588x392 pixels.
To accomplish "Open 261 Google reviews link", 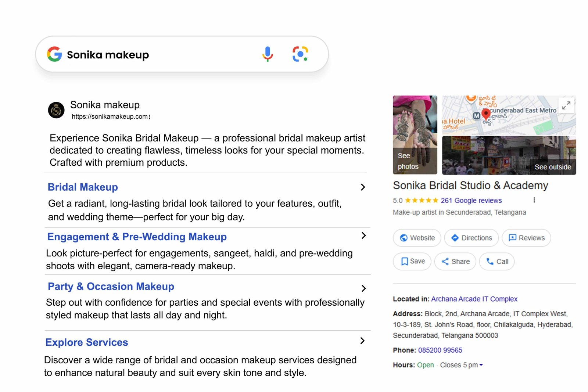I will point(471,201).
